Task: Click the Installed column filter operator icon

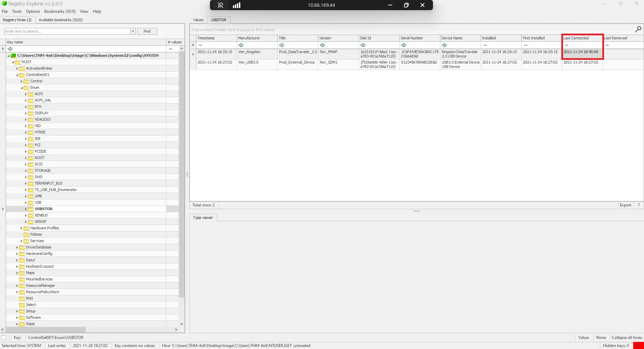Action: pos(485,45)
